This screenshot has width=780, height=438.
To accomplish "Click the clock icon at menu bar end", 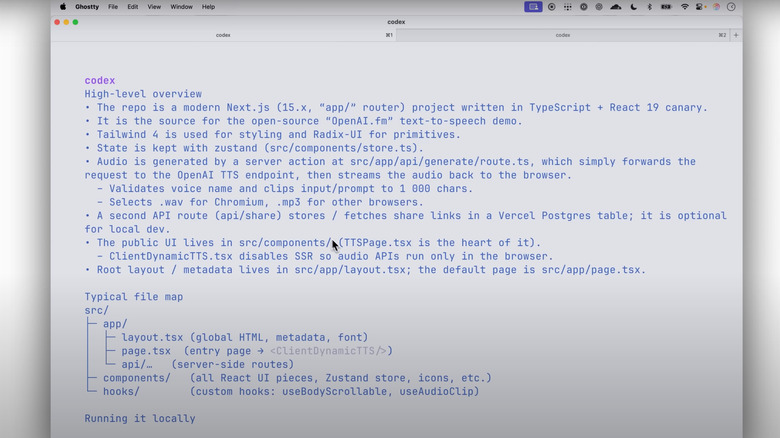I will click(731, 7).
